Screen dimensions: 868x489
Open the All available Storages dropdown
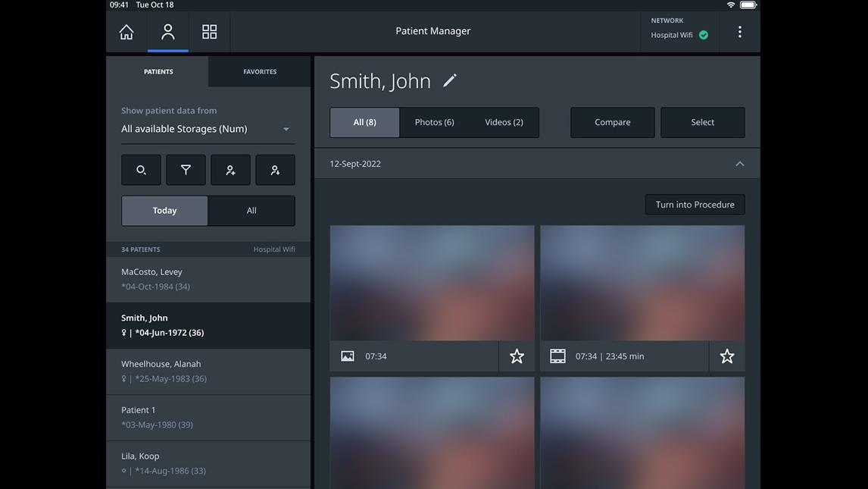208,129
